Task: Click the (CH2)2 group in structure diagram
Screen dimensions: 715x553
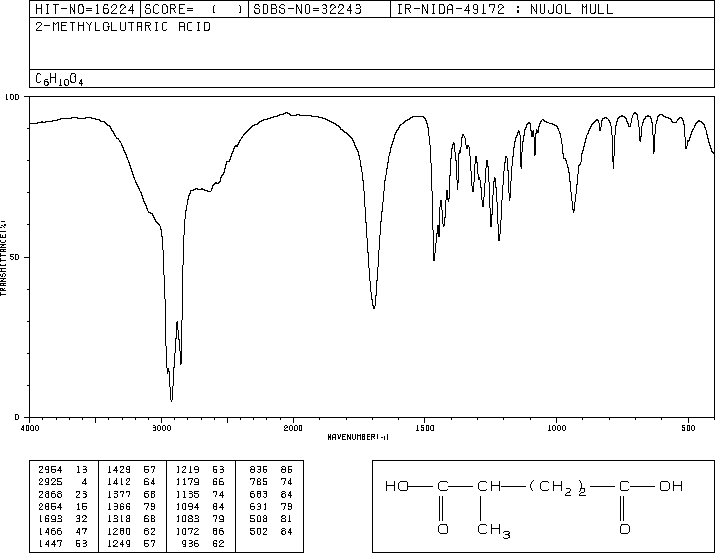Action: click(x=558, y=487)
